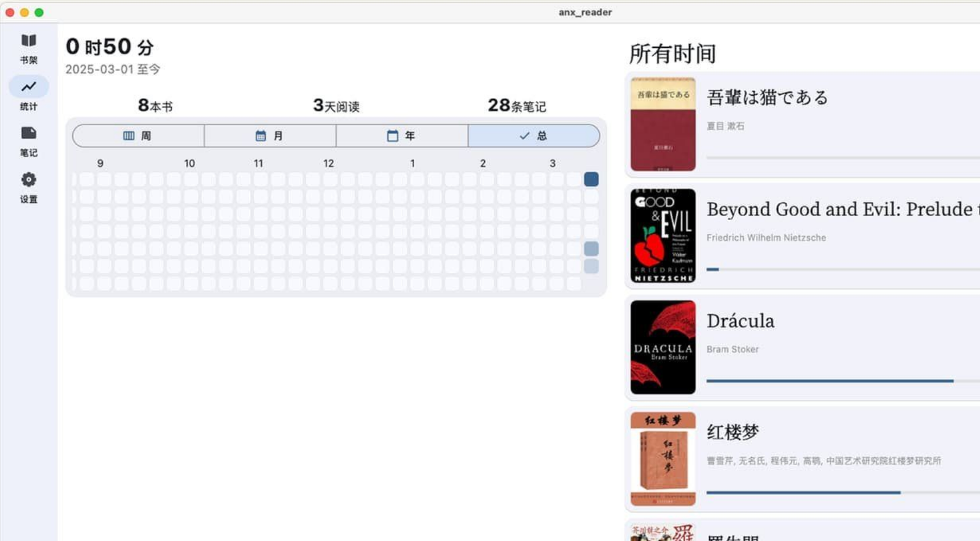
Task: Click the year calendar icon on the 年 tab
Action: point(392,135)
